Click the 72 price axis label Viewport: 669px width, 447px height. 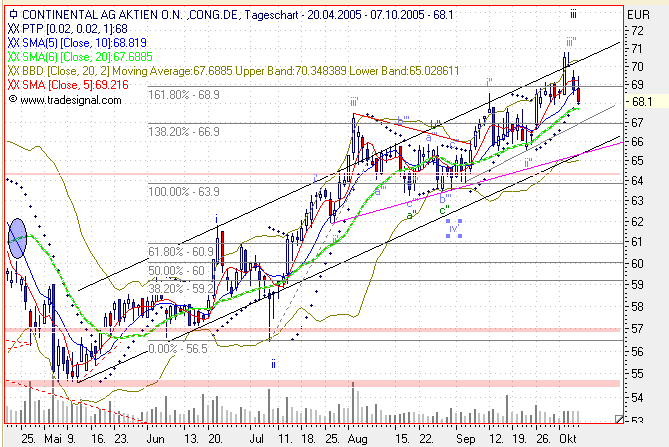pyautogui.click(x=637, y=31)
